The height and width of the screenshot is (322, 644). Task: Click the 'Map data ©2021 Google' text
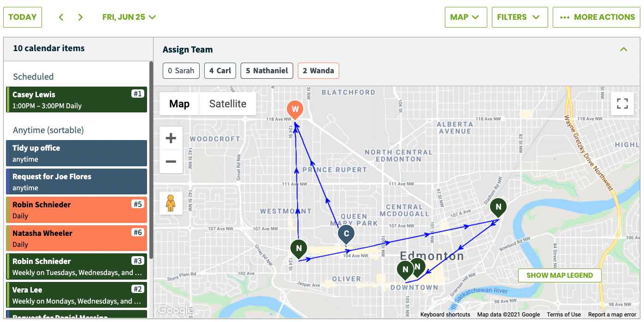[x=508, y=315]
